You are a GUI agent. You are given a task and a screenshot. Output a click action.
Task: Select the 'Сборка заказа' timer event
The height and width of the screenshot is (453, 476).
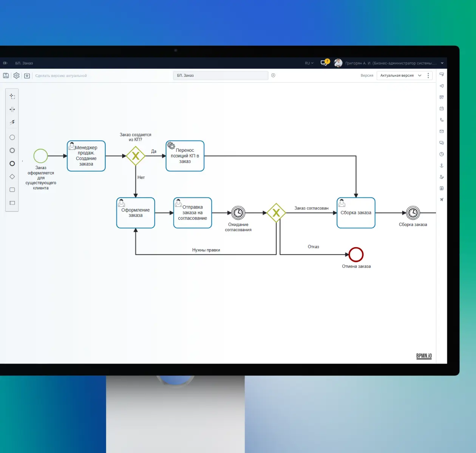[x=413, y=213]
